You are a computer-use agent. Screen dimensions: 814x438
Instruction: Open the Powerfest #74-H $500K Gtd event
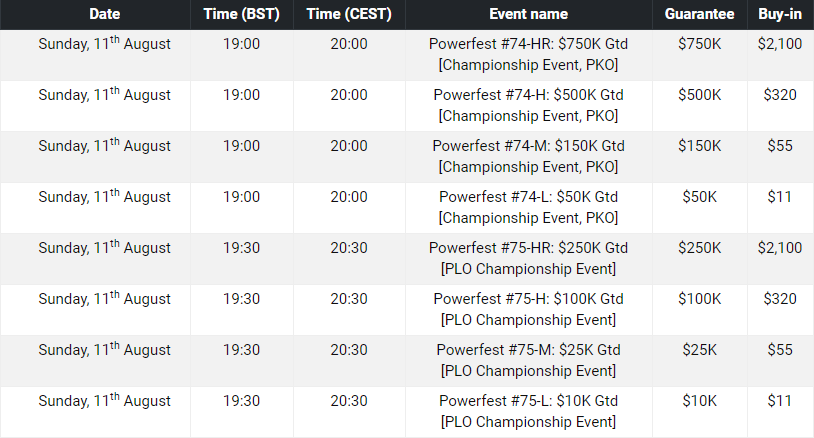click(528, 105)
